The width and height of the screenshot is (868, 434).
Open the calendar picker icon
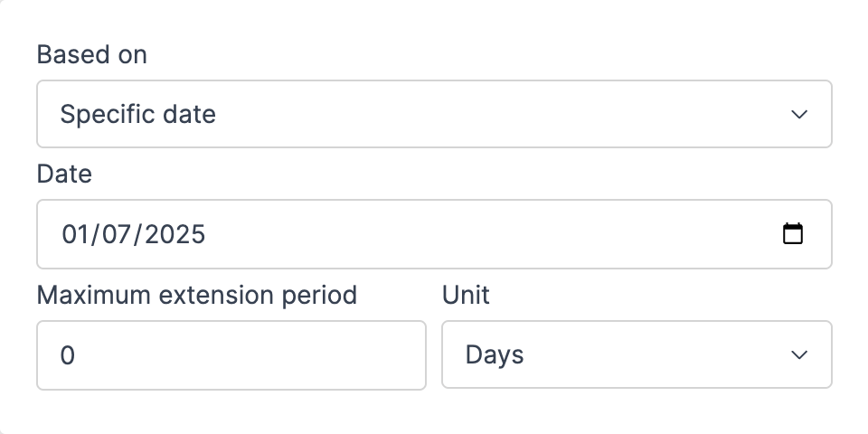792,234
